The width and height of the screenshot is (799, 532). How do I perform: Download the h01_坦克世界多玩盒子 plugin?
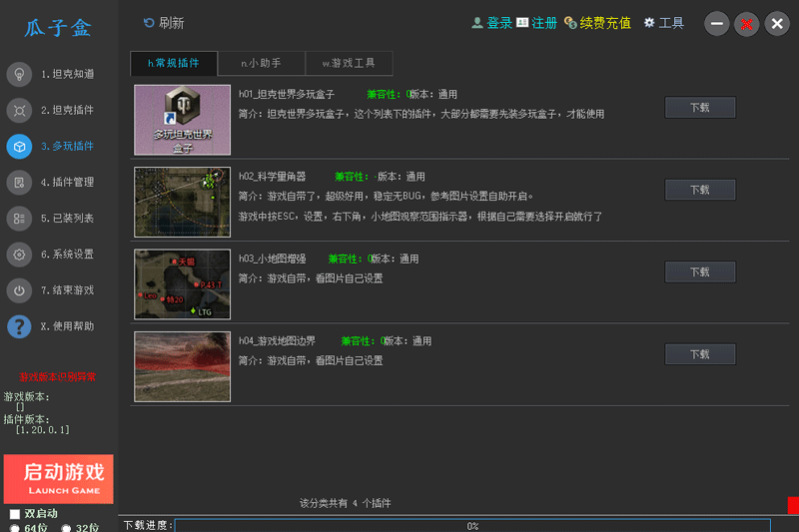[x=700, y=108]
